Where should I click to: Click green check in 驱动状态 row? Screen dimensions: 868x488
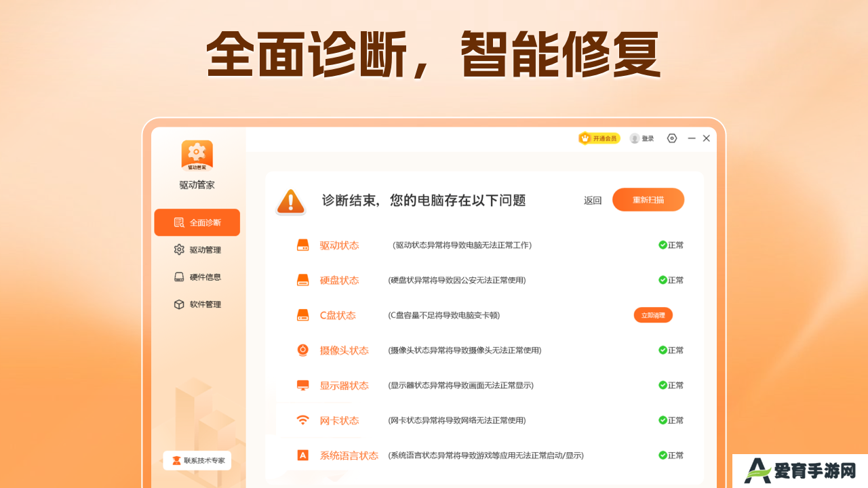(663, 245)
